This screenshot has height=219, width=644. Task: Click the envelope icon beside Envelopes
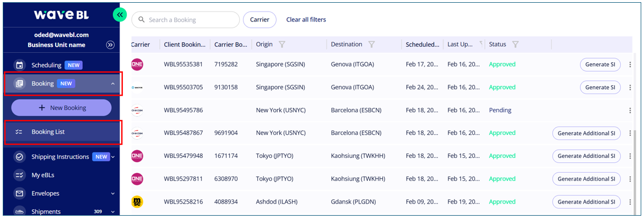pos(19,193)
